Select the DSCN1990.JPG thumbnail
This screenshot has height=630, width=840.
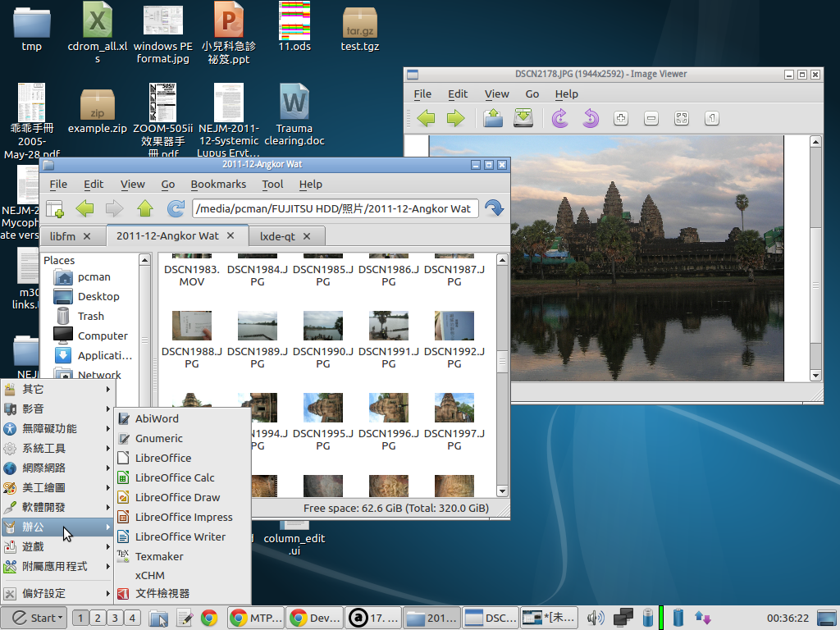click(322, 326)
